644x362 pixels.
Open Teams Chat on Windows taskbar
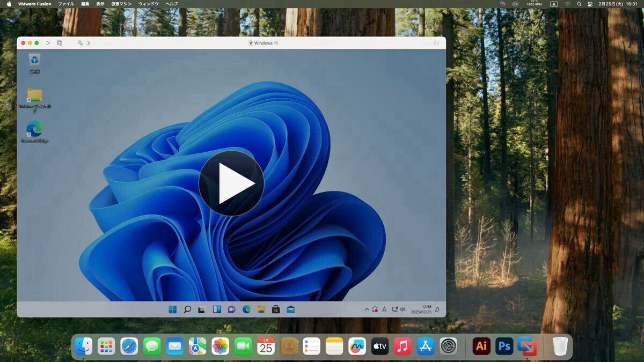(x=231, y=309)
